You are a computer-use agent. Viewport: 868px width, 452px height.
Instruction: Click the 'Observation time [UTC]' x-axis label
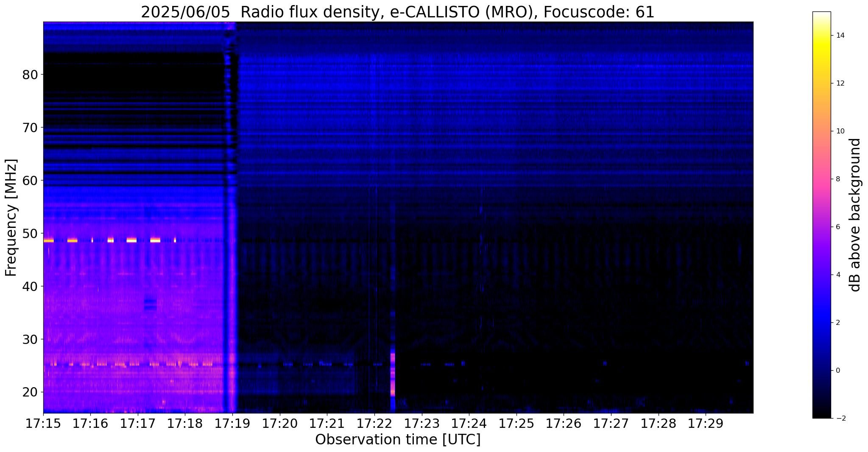tap(398, 440)
